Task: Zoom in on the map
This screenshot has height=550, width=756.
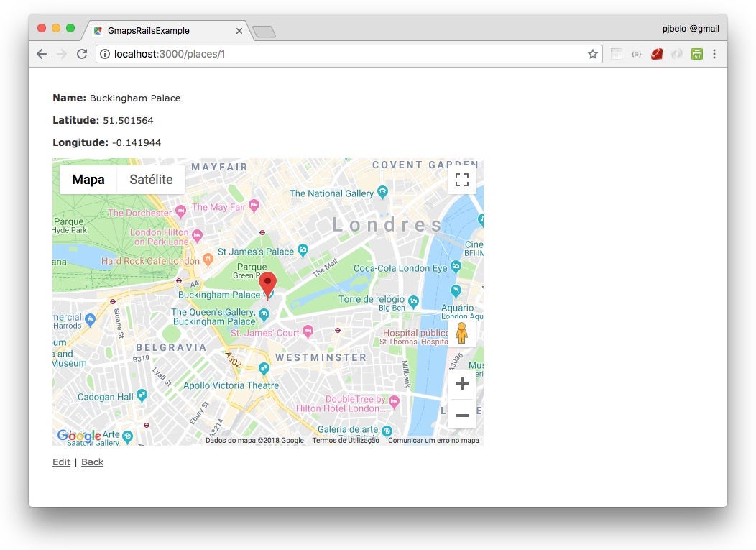Action: click(x=462, y=383)
